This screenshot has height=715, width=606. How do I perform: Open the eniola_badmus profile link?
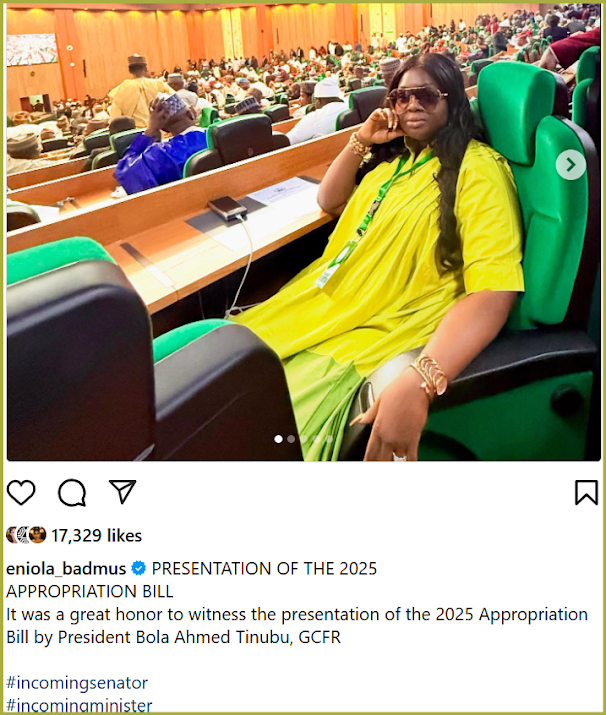pyautogui.click(x=66, y=569)
